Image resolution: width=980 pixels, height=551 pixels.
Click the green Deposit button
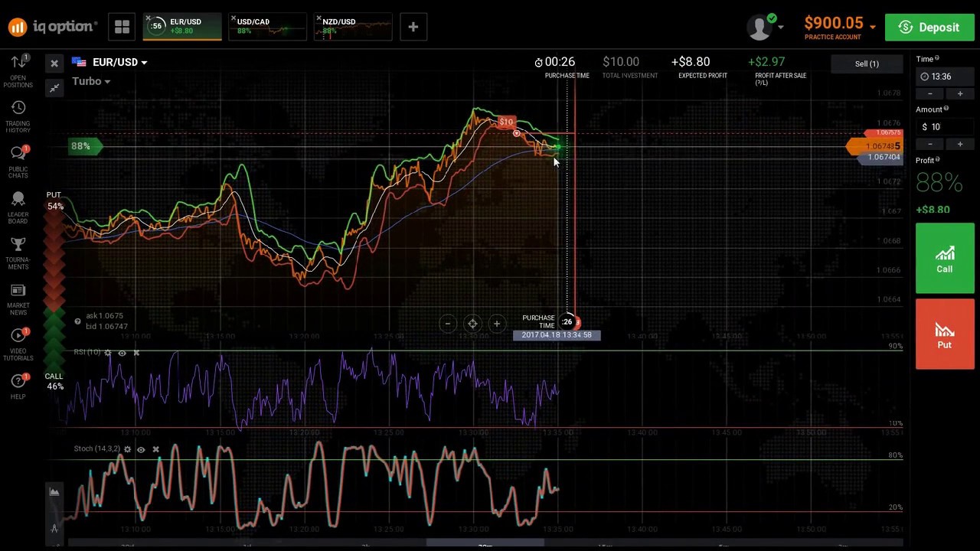(929, 28)
